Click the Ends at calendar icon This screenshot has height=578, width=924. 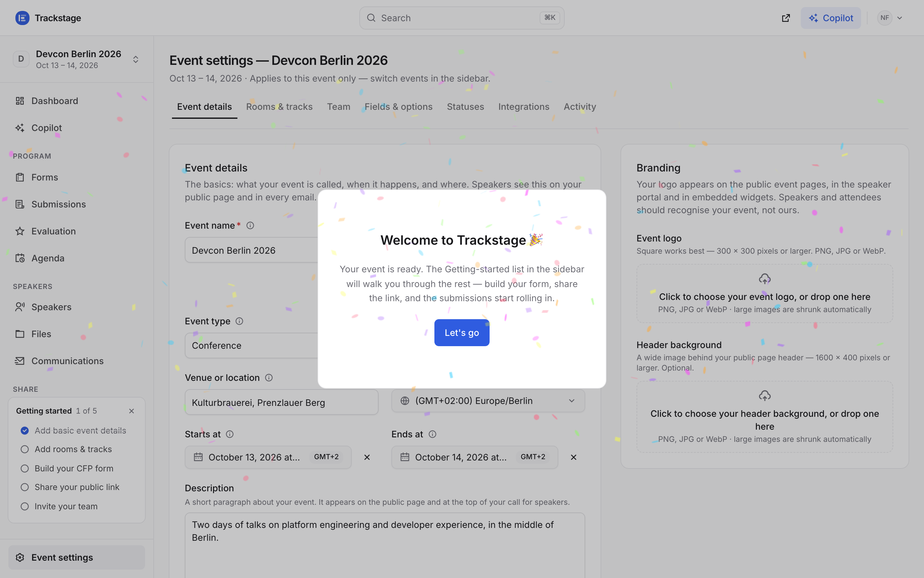405,457
